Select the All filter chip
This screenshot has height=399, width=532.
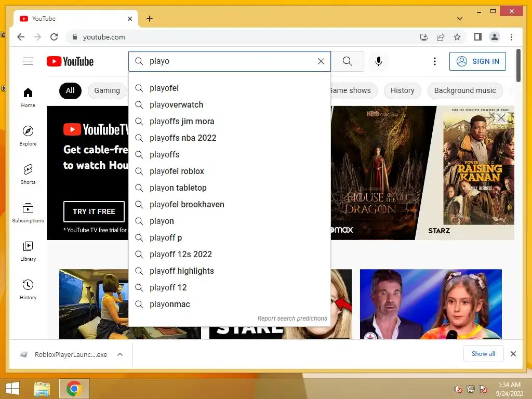pos(70,90)
